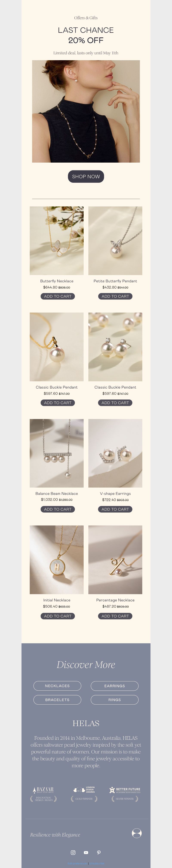
Task: Add the Percentage Necklace to cart
Action: [115, 616]
